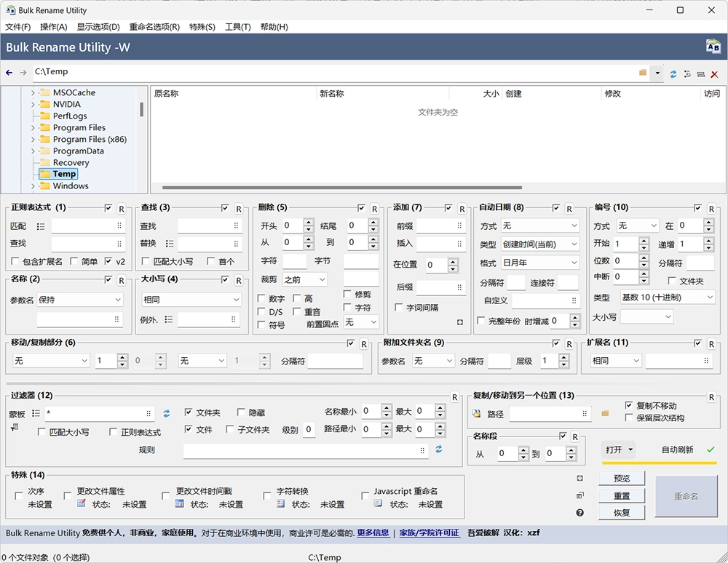Enable 匹配大小写 in 查找 panel
The width and height of the screenshot is (728, 563).
146,261
